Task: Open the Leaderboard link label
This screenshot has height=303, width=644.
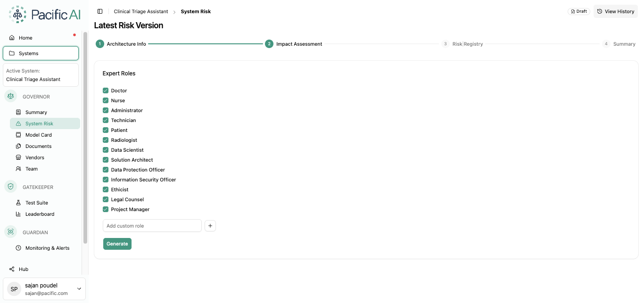Action: (40, 214)
